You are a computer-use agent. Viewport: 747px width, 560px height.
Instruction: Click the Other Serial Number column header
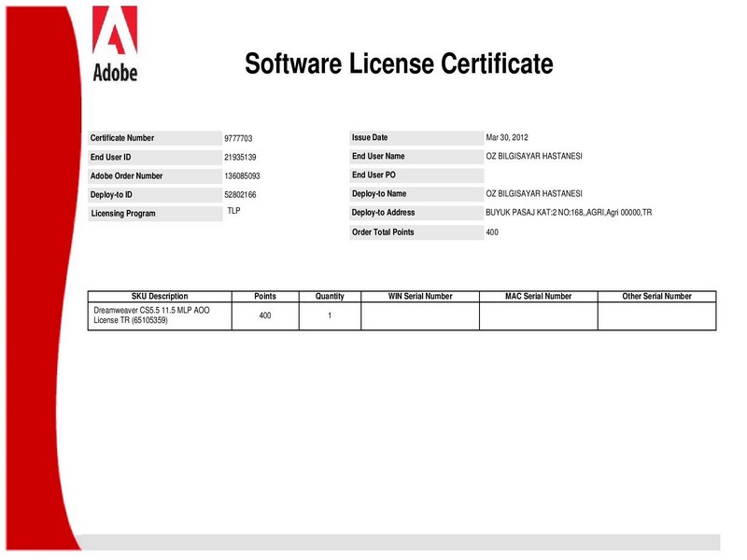[x=656, y=296]
